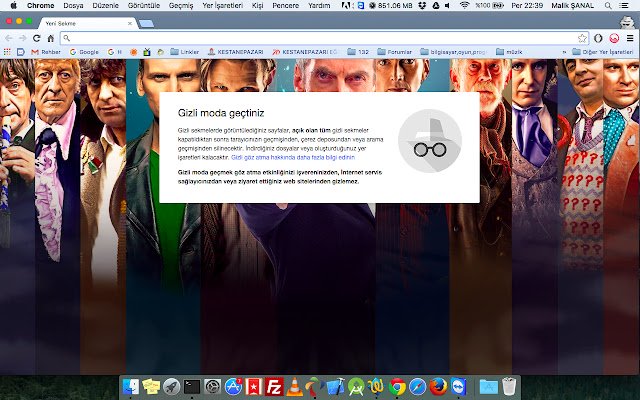The height and width of the screenshot is (400, 640).
Task: Open the orange sun bookmark icon
Action: tap(133, 52)
